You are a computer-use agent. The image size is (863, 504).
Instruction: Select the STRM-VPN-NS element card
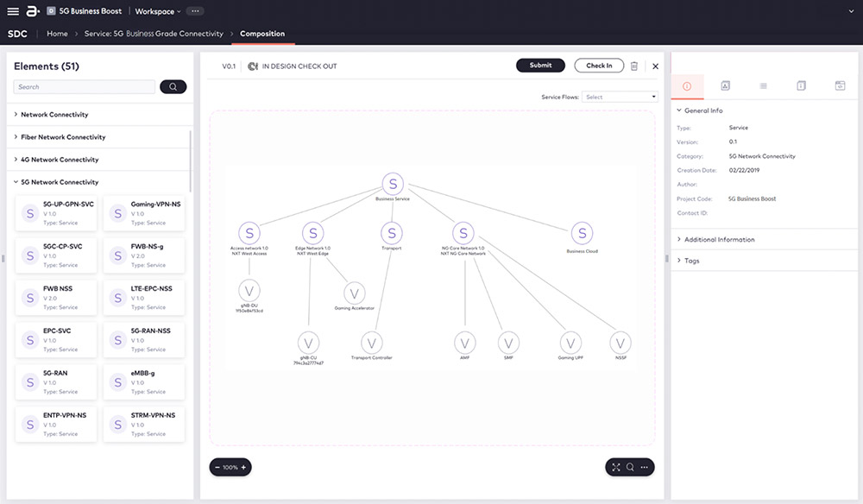pyautogui.click(x=143, y=425)
